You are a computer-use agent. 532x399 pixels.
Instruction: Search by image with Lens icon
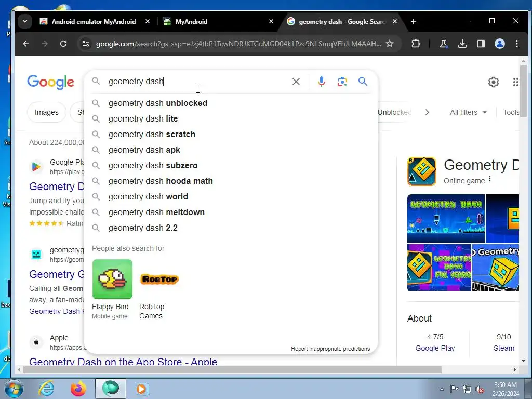point(342,82)
